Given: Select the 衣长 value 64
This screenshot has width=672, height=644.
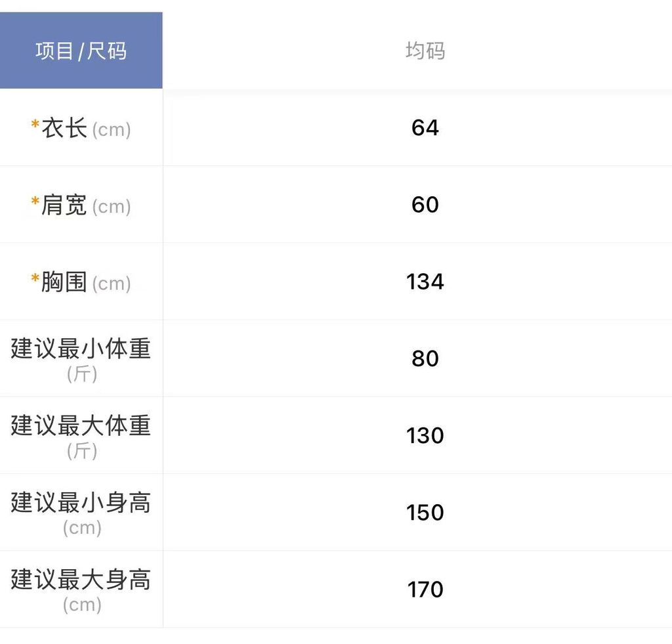Looking at the screenshot, I should (x=425, y=127).
